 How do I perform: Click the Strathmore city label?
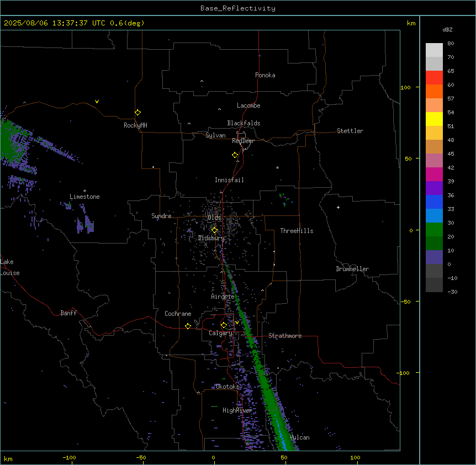click(285, 336)
